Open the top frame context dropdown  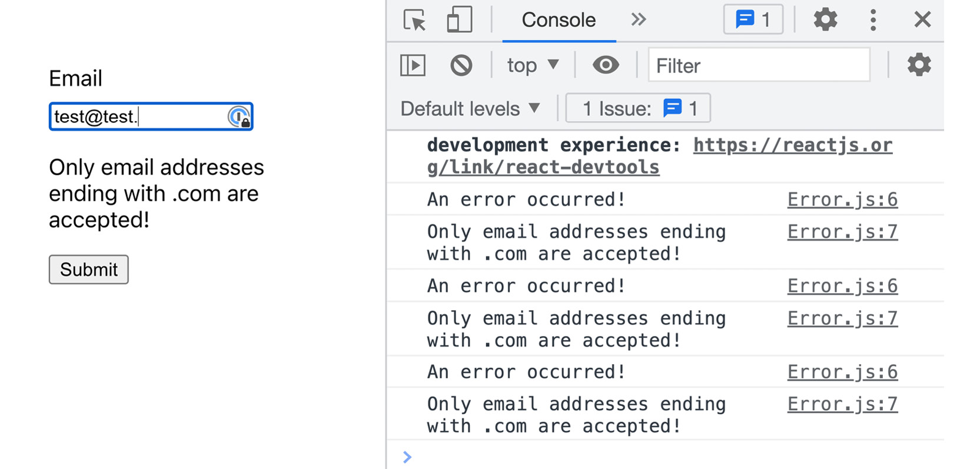pos(531,65)
